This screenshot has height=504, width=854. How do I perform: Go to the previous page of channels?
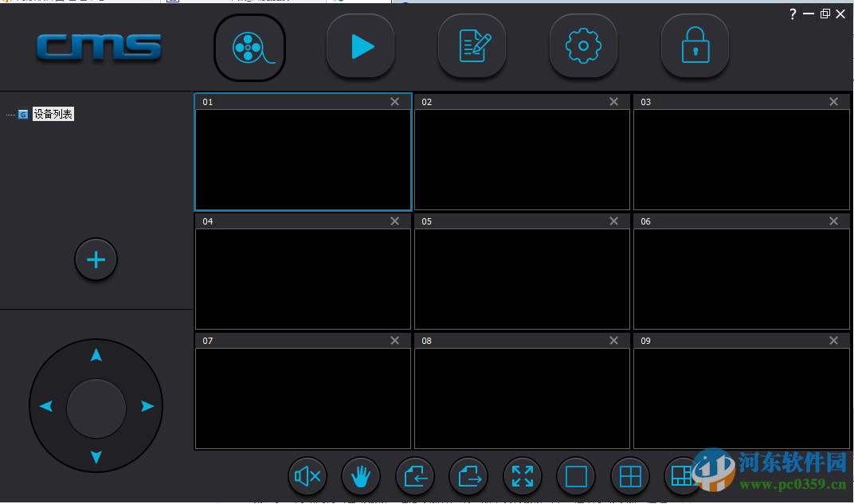[x=415, y=476]
